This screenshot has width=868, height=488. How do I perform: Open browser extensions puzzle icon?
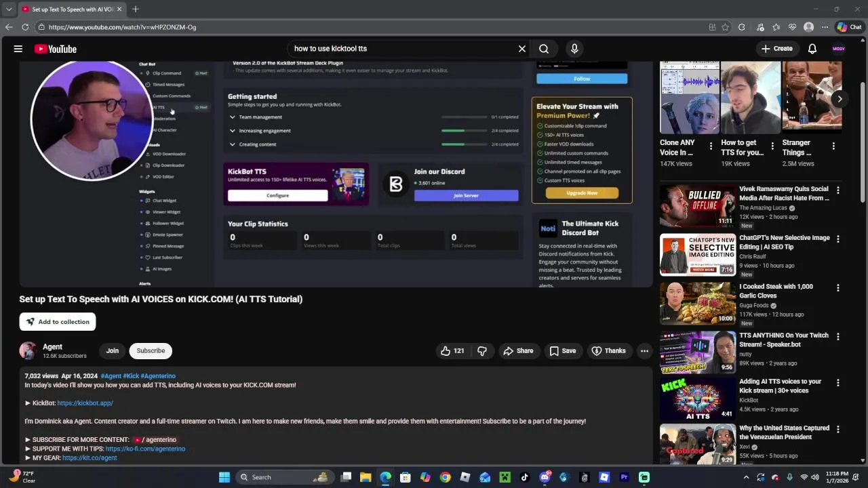point(742,27)
